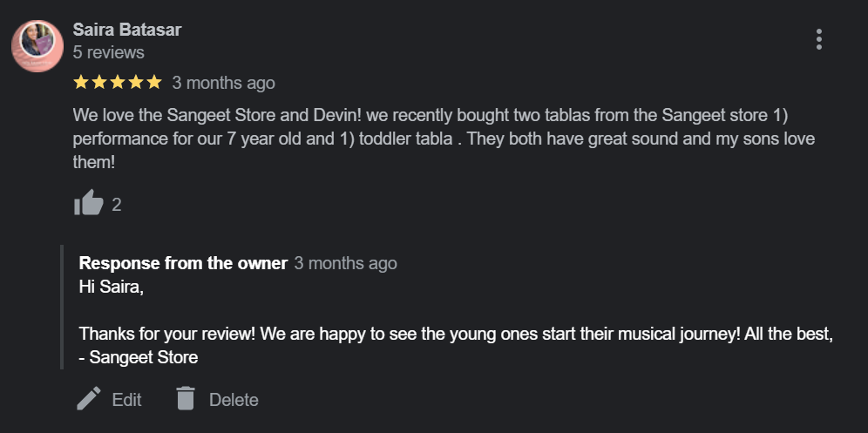Select the "Response from the owner" heading

pyautogui.click(x=183, y=263)
